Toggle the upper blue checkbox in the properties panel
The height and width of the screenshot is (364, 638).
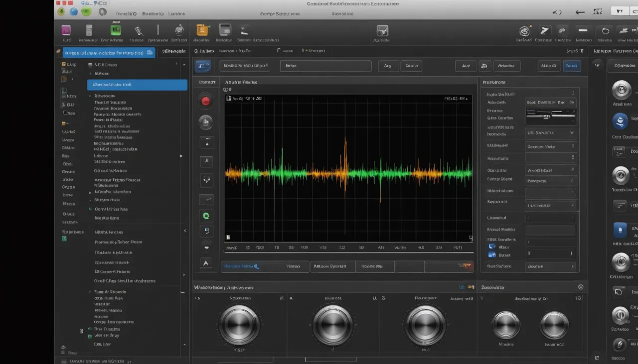[x=492, y=246]
